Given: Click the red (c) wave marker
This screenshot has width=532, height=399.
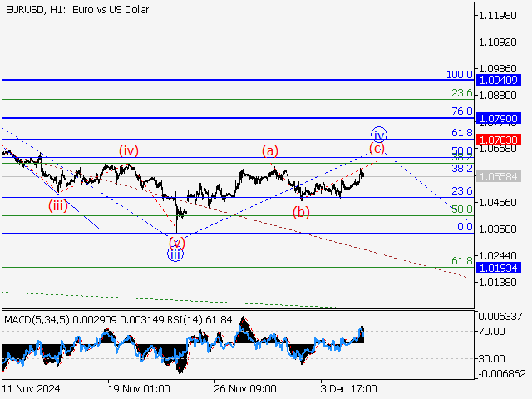Looking at the screenshot, I should pos(377,148).
